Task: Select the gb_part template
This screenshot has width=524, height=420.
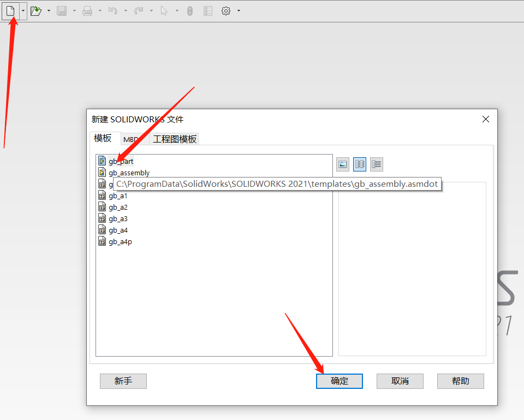Action: coord(121,161)
